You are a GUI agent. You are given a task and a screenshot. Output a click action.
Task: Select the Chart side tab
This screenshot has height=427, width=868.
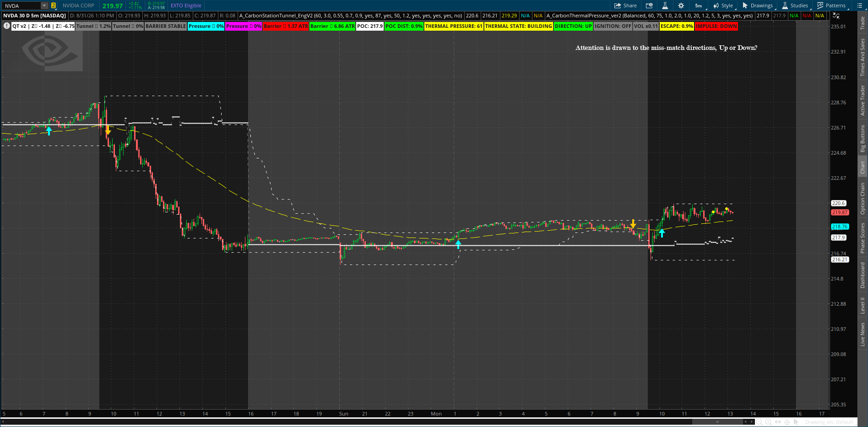tap(863, 167)
